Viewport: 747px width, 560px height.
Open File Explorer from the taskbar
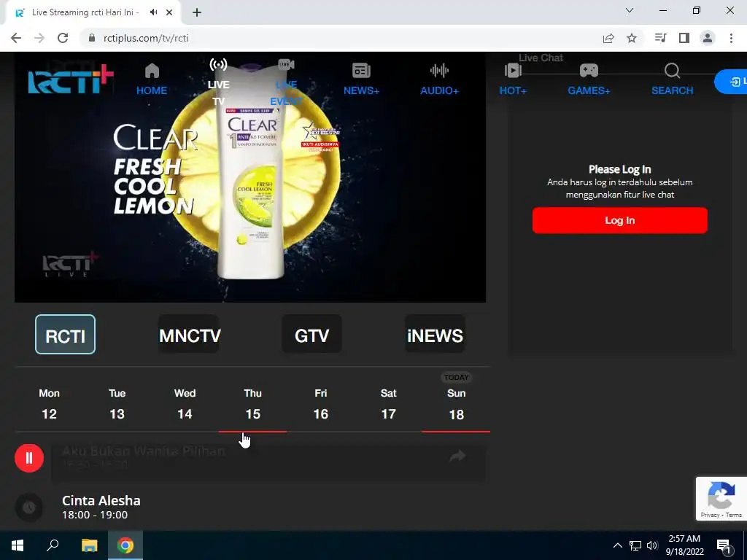point(89,545)
